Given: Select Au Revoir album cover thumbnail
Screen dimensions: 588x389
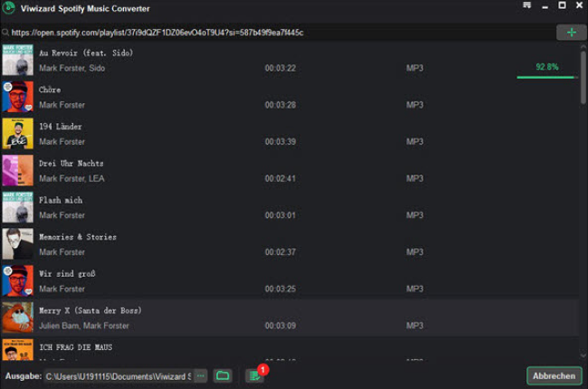Looking at the screenshot, I should [18, 60].
